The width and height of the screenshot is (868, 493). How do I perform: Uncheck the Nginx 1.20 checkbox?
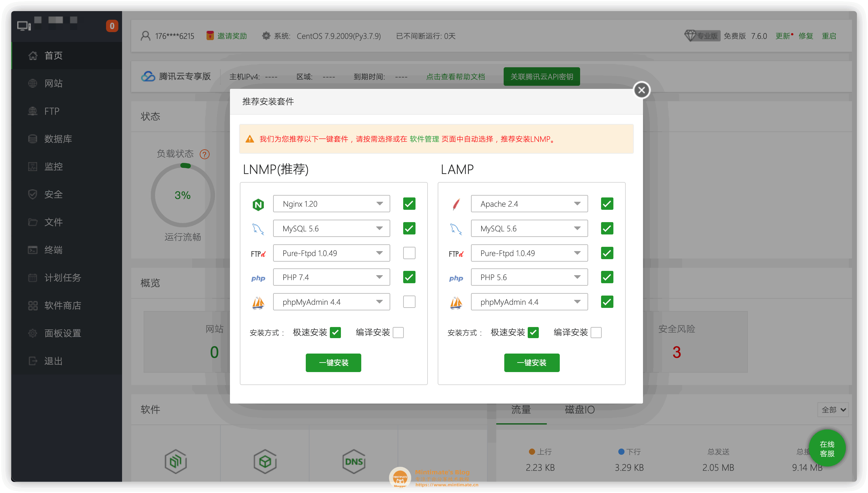point(409,204)
